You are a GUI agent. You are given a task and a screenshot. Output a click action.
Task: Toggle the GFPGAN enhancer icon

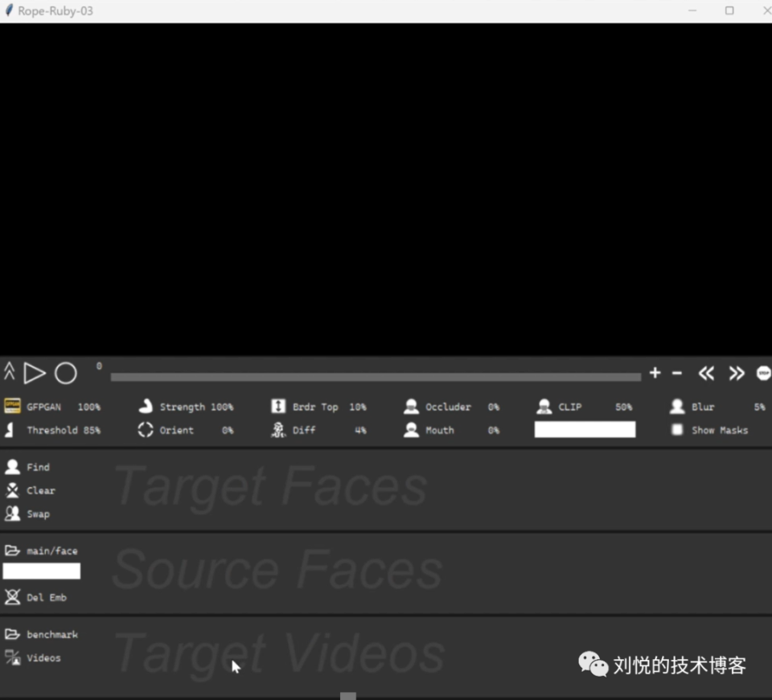tap(12, 406)
